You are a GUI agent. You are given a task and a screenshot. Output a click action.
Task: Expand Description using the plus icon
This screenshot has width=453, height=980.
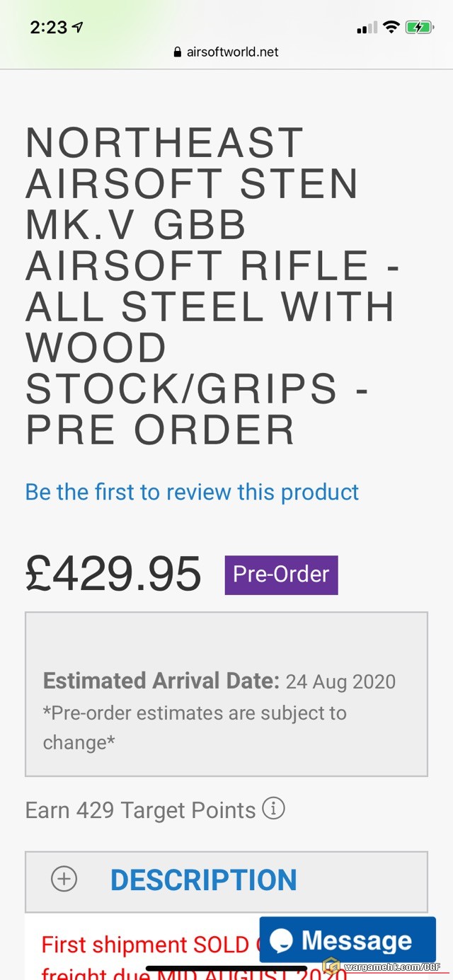[x=64, y=880]
